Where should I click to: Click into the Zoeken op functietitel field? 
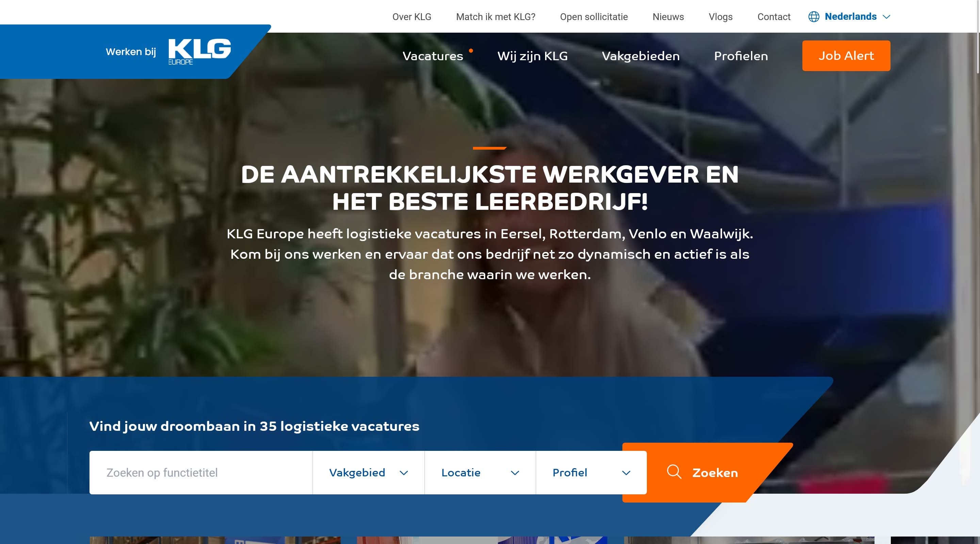(200, 473)
